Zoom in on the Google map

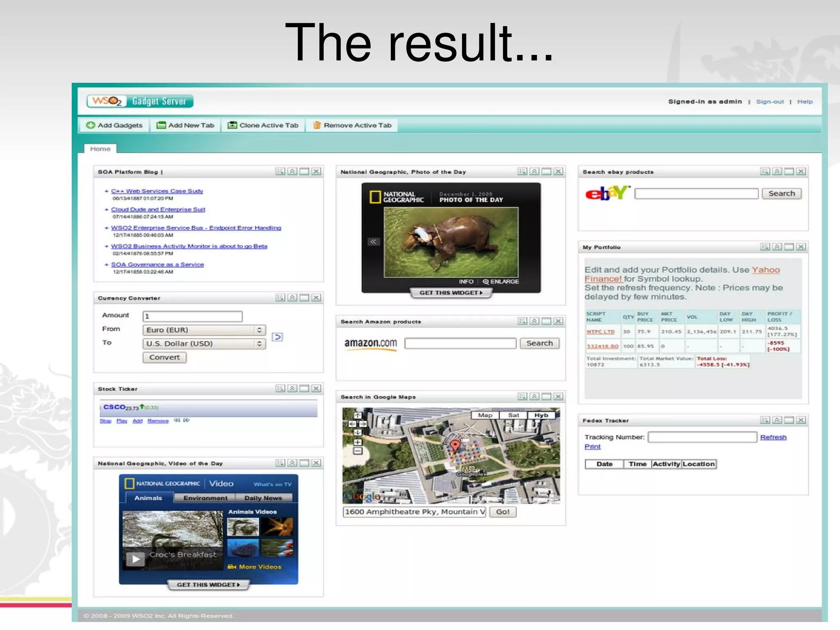(358, 442)
